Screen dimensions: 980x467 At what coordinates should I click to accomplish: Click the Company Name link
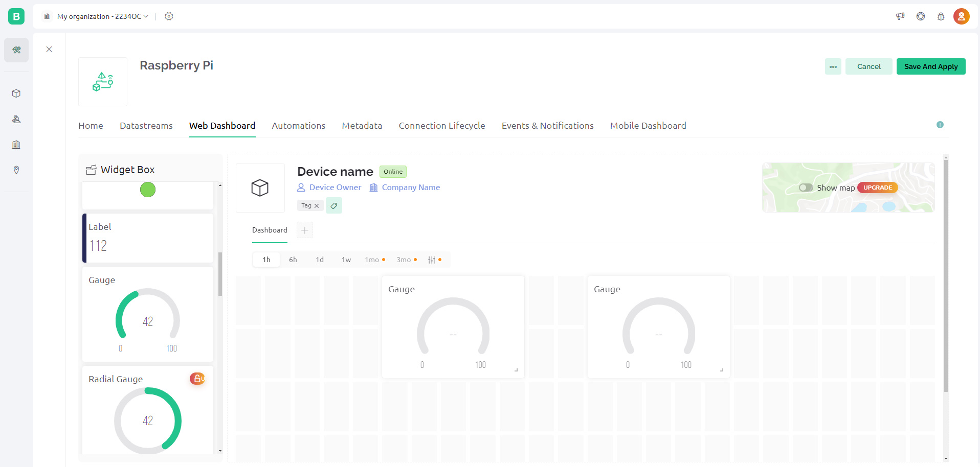click(405, 188)
